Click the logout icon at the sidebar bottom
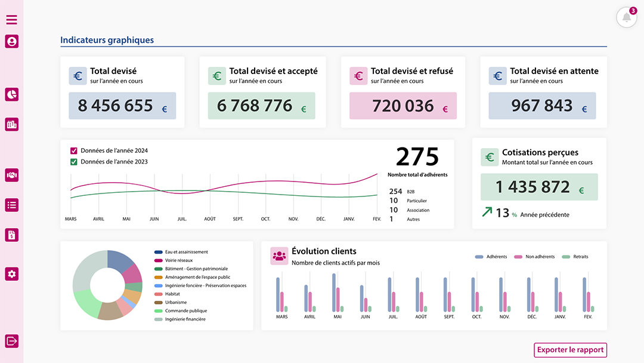 click(x=11, y=341)
